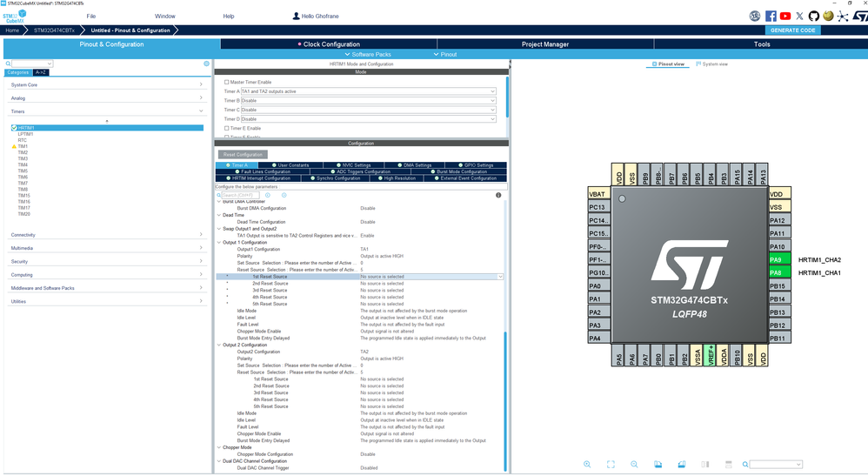
Task: Rotate the chip clockwise icon
Action: tap(658, 465)
